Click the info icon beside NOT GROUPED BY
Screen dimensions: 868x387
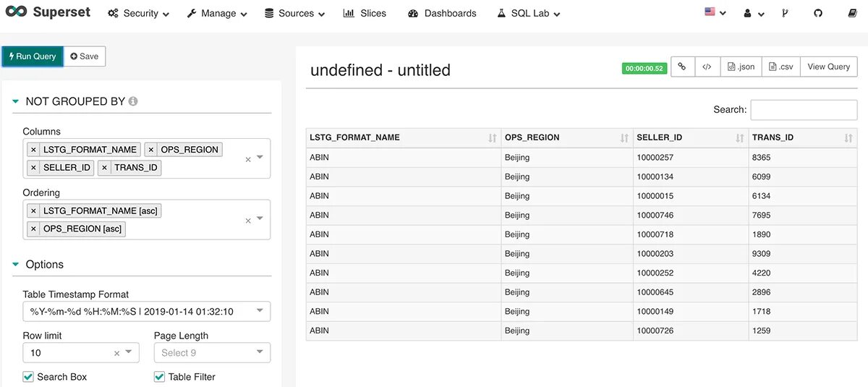pyautogui.click(x=133, y=101)
